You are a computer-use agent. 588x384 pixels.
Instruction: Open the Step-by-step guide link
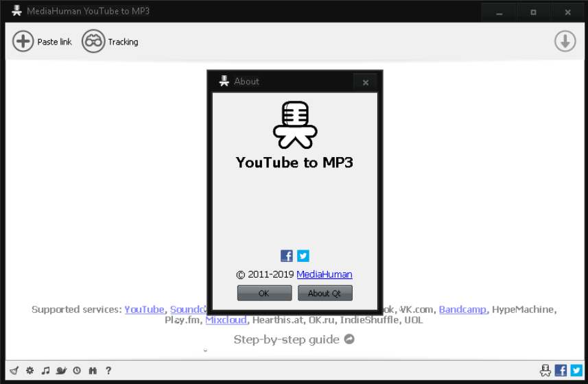(294, 339)
